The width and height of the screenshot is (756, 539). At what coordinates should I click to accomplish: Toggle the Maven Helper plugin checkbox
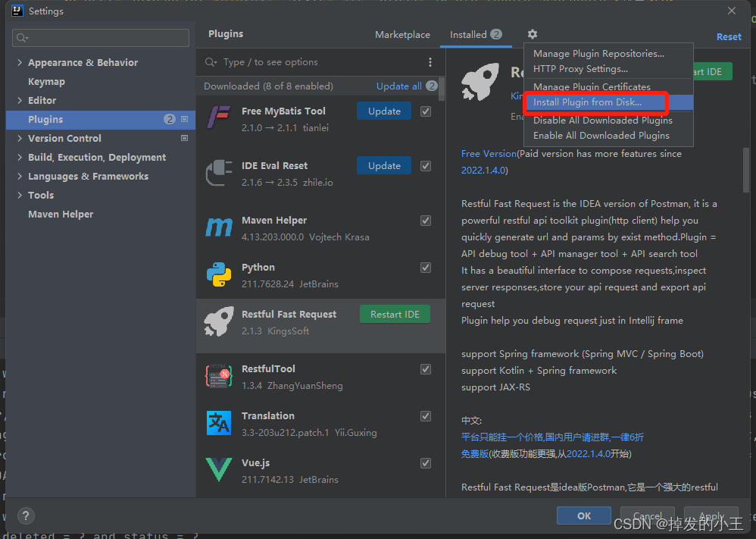point(426,221)
